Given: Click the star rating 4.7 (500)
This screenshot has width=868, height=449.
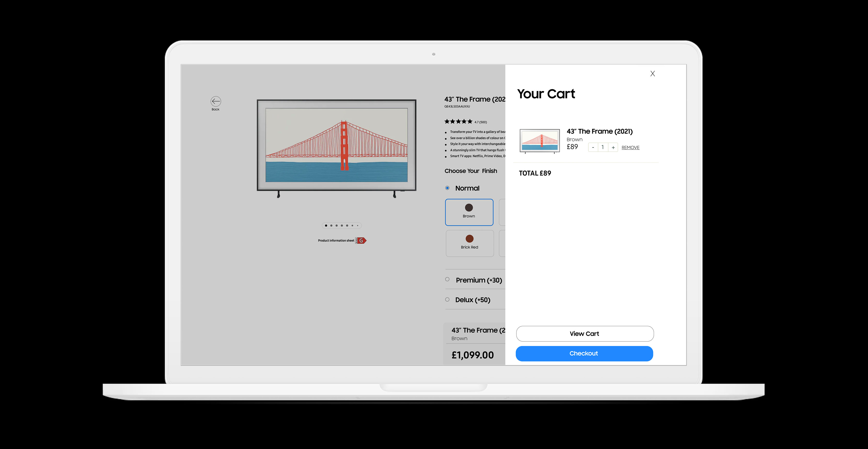Looking at the screenshot, I should [x=466, y=122].
